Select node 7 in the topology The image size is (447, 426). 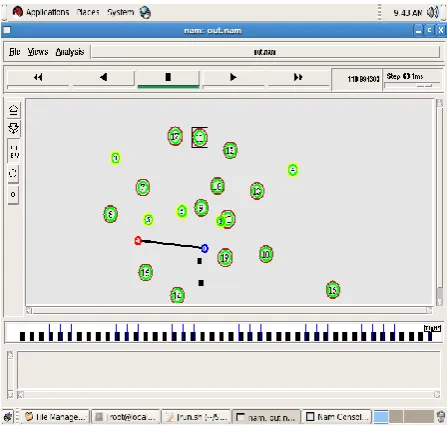coord(143,187)
